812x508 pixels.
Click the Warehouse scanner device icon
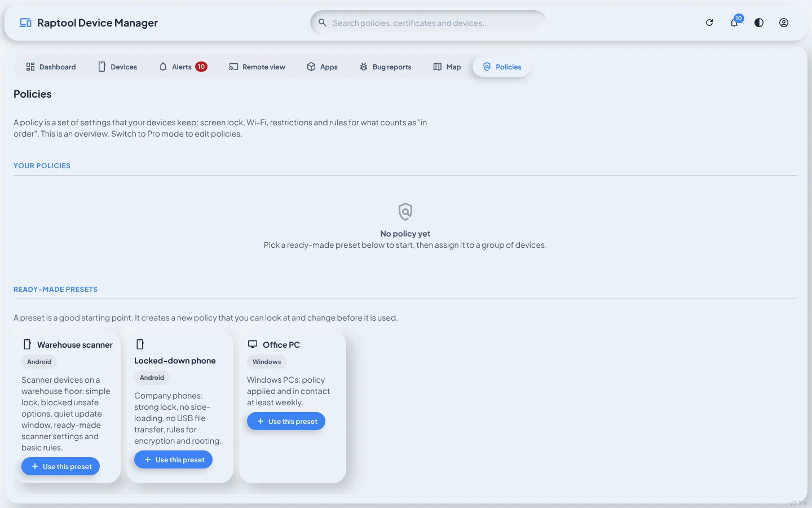click(x=27, y=344)
